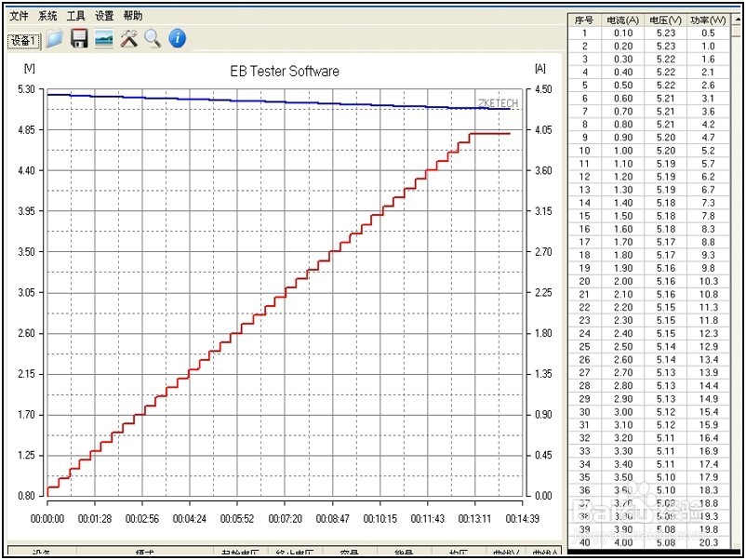Select power cell 15.4 in row 30
The width and height of the screenshot is (746, 560).
tap(709, 412)
